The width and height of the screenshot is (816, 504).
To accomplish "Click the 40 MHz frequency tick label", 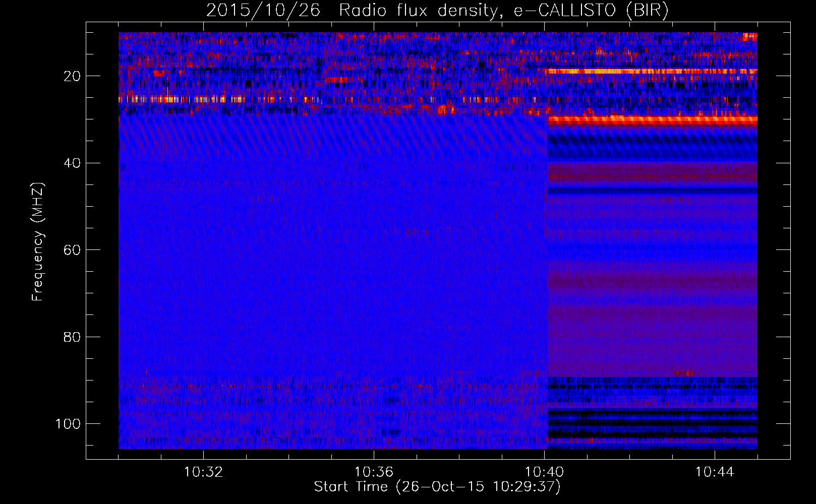I will coord(72,163).
